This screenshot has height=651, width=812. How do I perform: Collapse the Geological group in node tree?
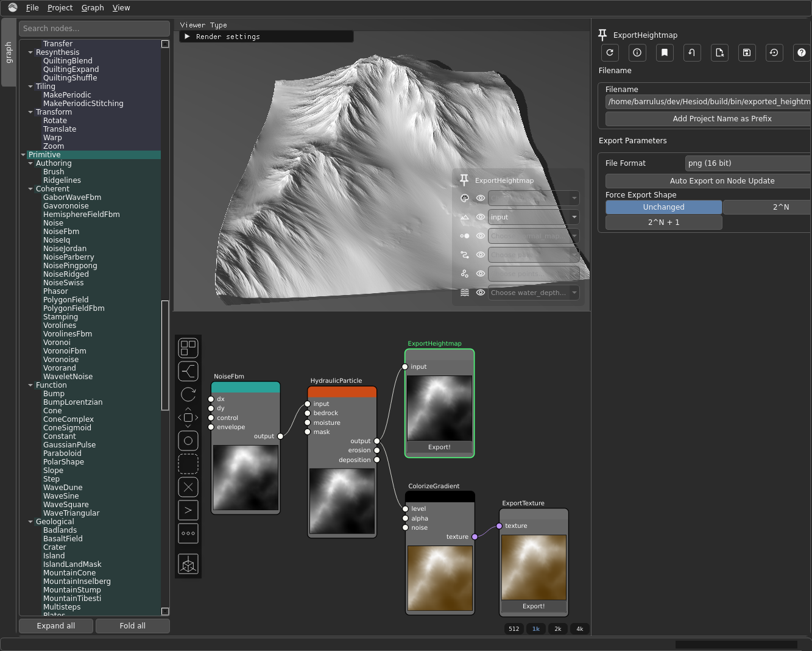(x=30, y=522)
